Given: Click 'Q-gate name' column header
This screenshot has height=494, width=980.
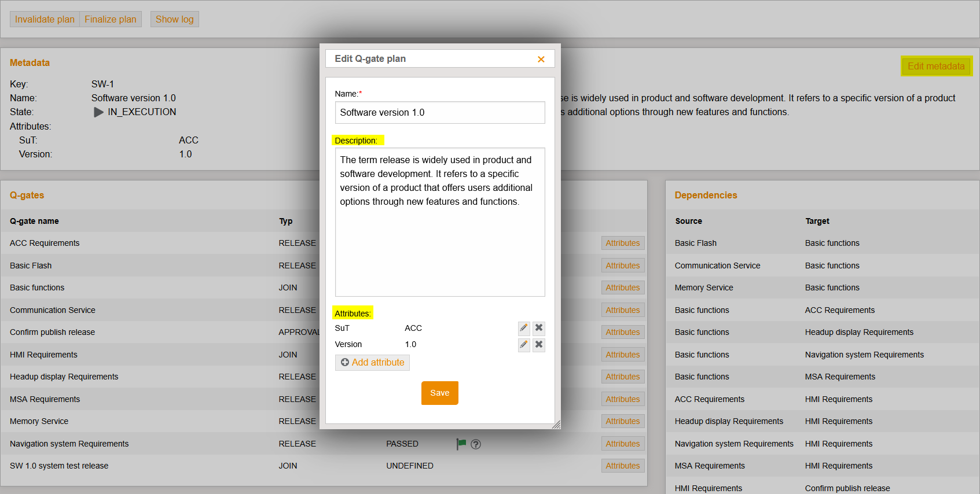Looking at the screenshot, I should click(34, 221).
